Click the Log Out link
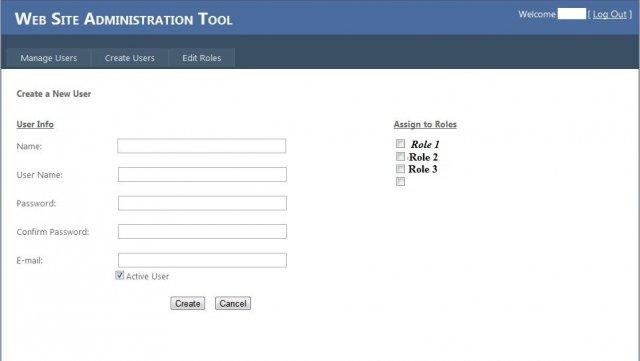Viewport: 640px width, 361px height. 609,14
